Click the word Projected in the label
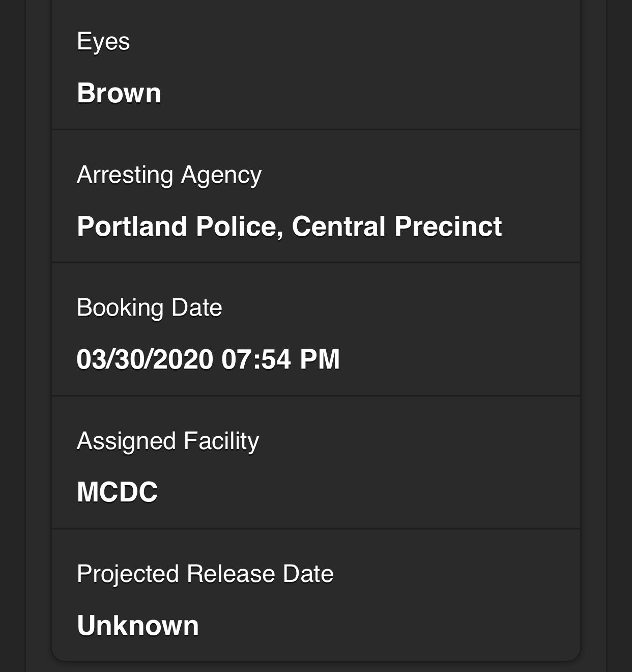This screenshot has width=632, height=672. (x=128, y=575)
